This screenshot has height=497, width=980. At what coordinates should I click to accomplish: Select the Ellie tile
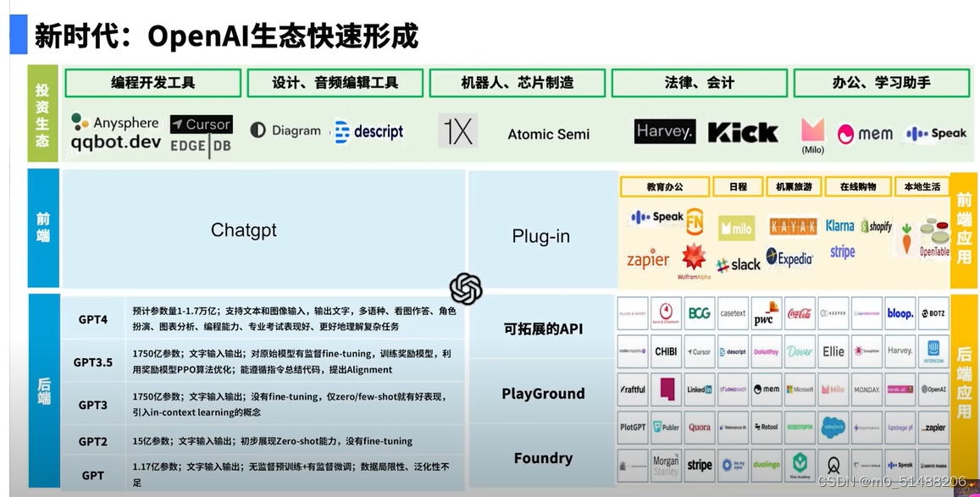click(x=833, y=351)
